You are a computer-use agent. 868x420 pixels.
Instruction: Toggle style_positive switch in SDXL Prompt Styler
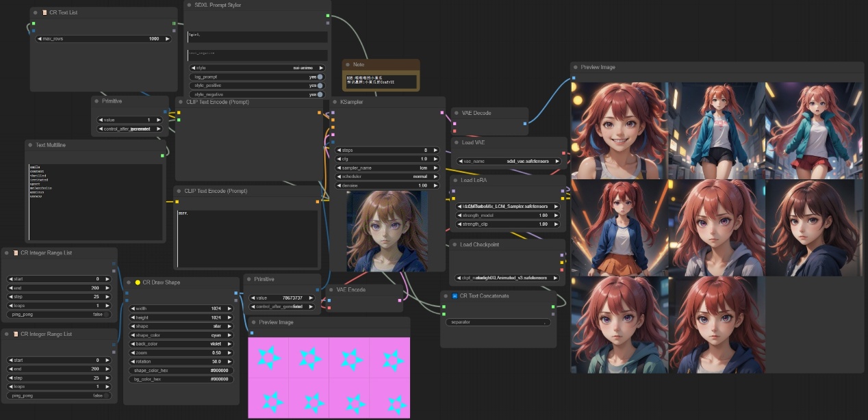320,86
